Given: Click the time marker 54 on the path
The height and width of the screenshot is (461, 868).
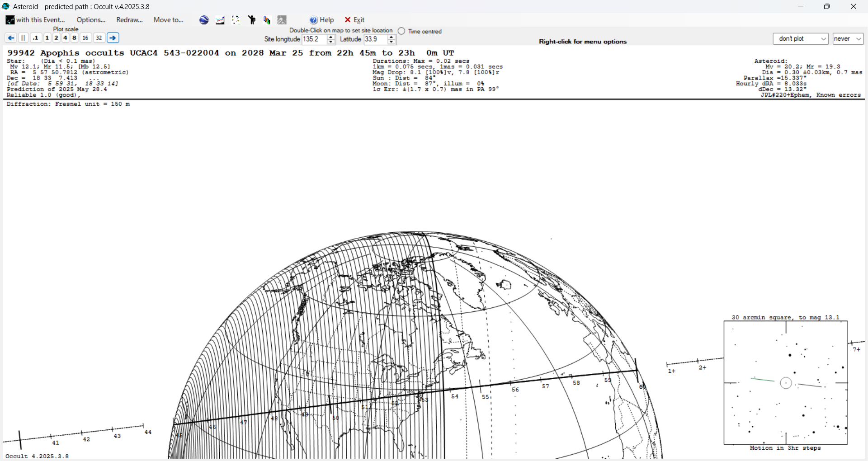Looking at the screenshot, I should [455, 396].
